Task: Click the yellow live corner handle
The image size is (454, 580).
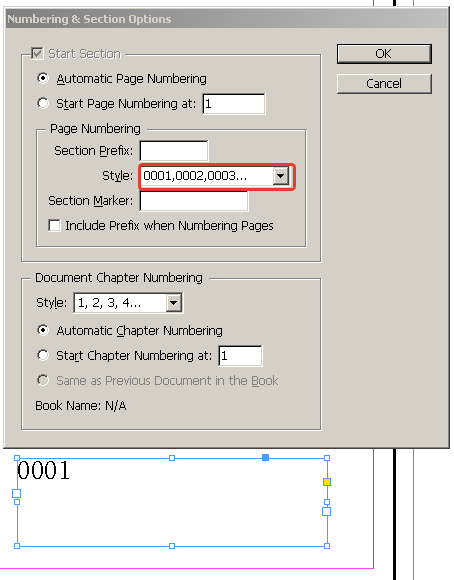Action: tap(327, 482)
